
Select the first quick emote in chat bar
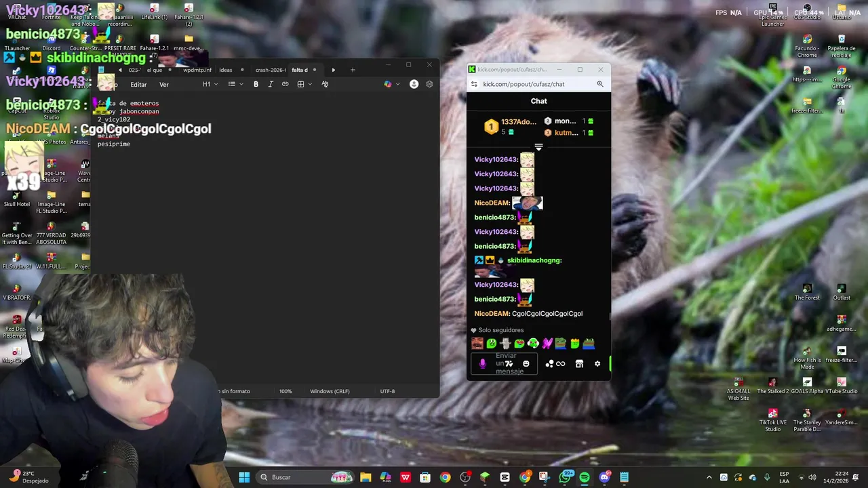tap(477, 344)
